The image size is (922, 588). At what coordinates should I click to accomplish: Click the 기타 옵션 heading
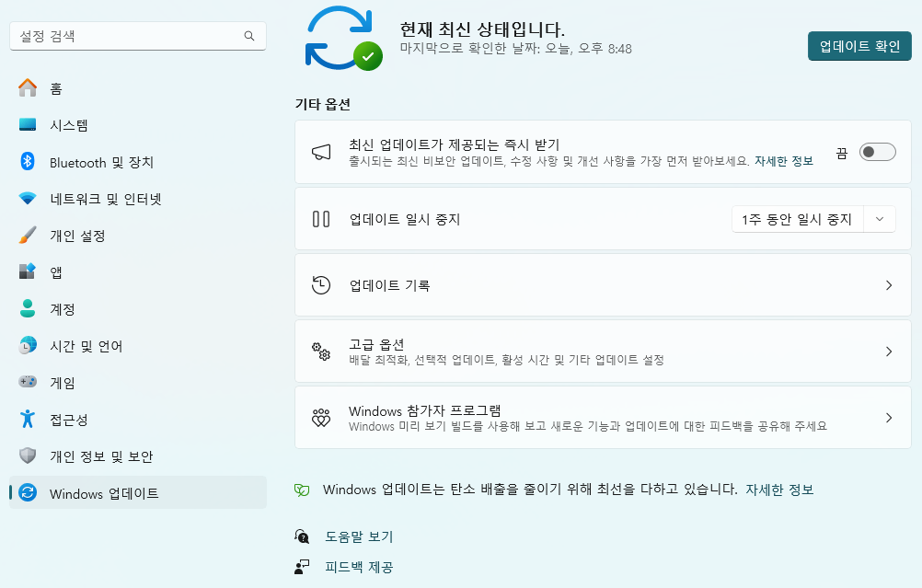[x=323, y=104]
